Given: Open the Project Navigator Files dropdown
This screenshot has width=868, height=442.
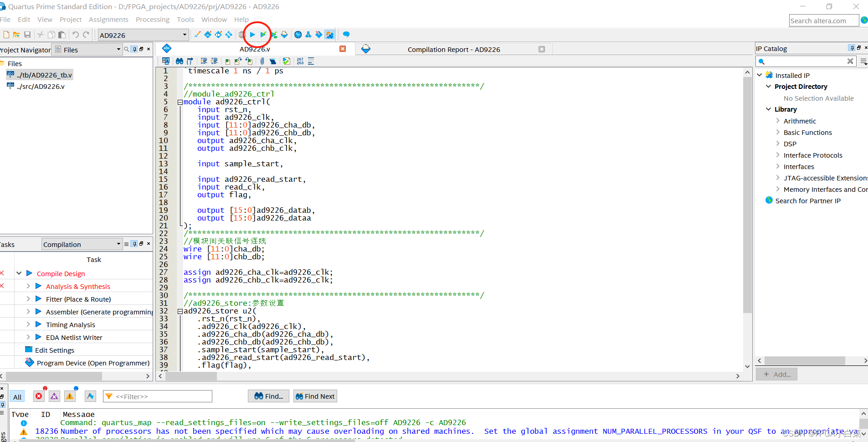Looking at the screenshot, I should (x=118, y=49).
